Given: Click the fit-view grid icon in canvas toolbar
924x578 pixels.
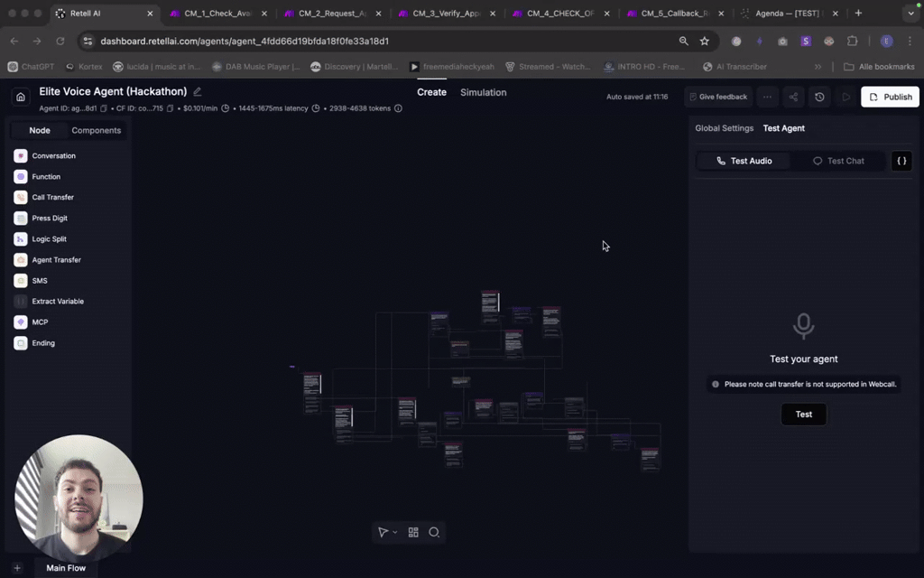Looking at the screenshot, I should coord(412,532).
